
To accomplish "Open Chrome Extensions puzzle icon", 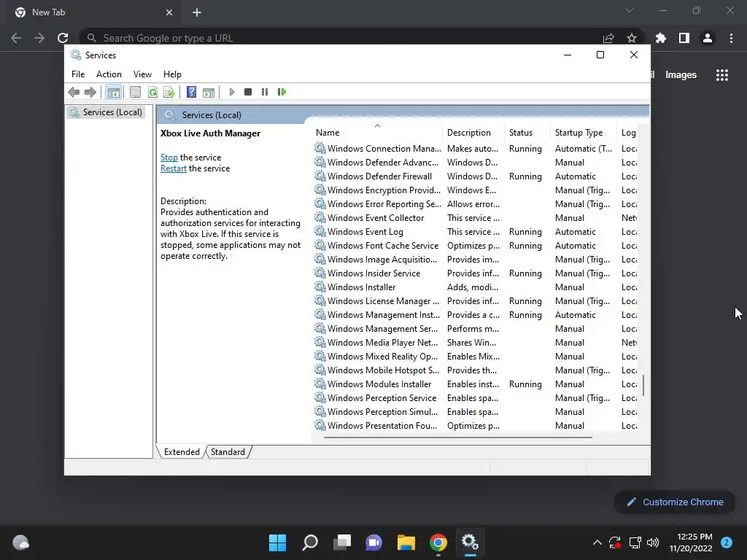I will pos(661,38).
